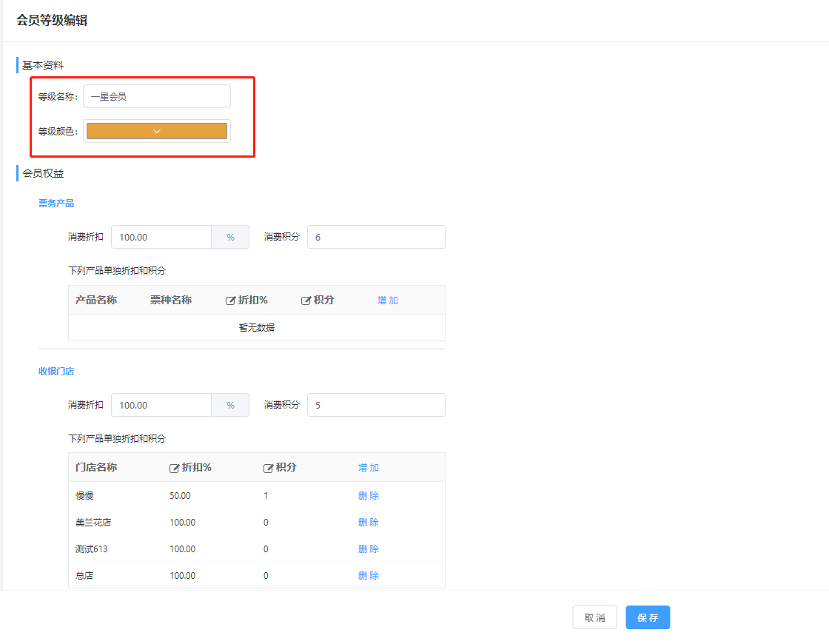Click 消费积分 field under 票务产品
The height and width of the screenshot is (644, 829).
[x=376, y=237]
